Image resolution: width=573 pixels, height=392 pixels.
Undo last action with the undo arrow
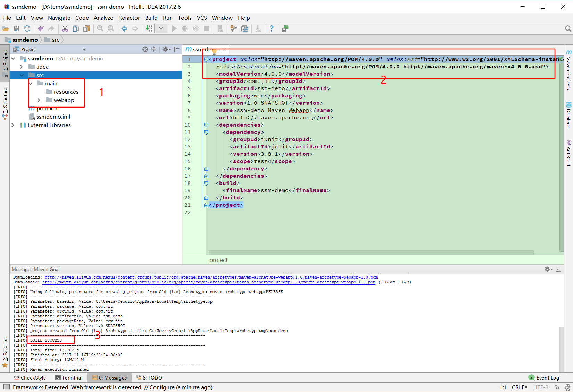41,29
